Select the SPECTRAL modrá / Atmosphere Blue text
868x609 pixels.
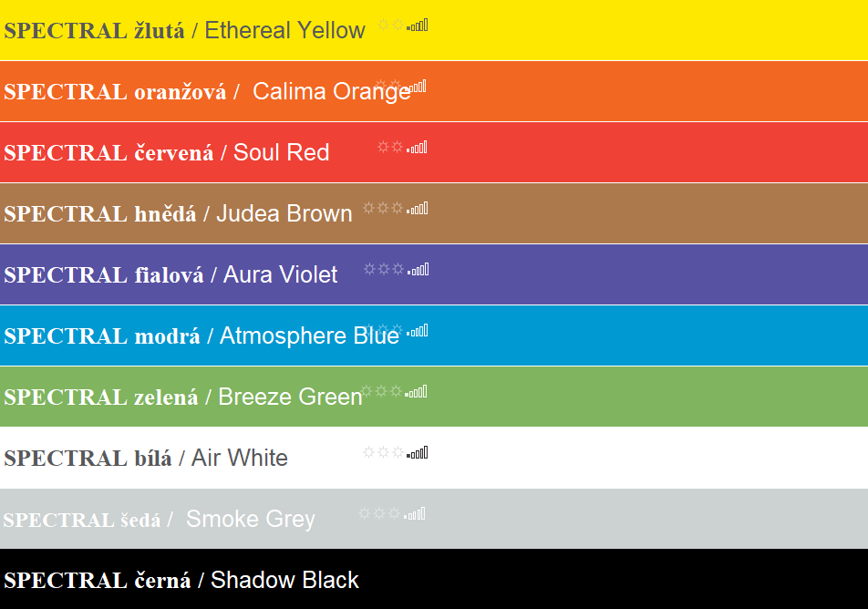[201, 336]
